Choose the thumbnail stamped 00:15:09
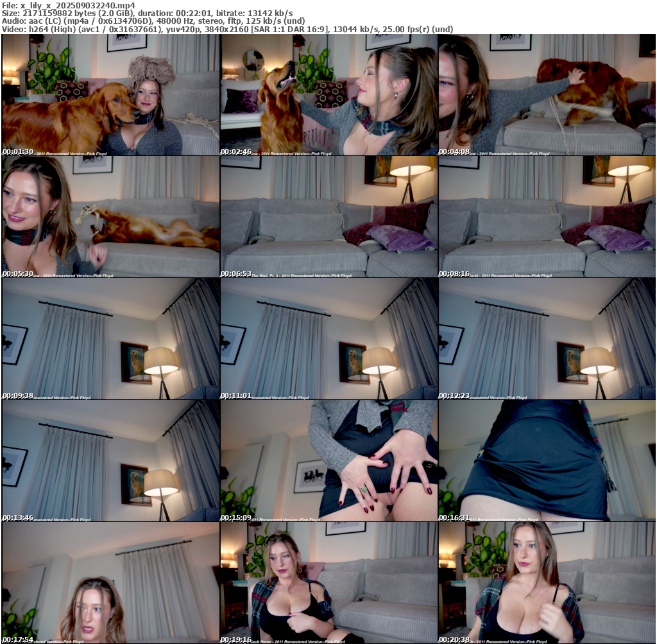Screen dimensions: 657x644 tap(329, 461)
